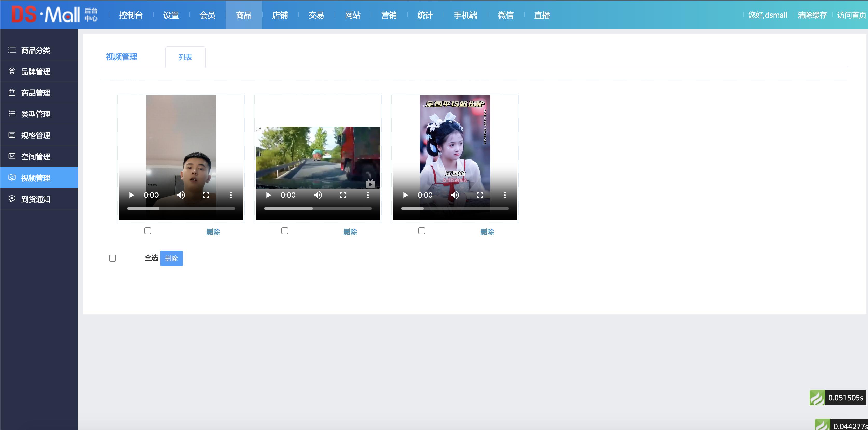The height and width of the screenshot is (430, 868).
Task: Click the 到货通知 chat icon
Action: 12,199
